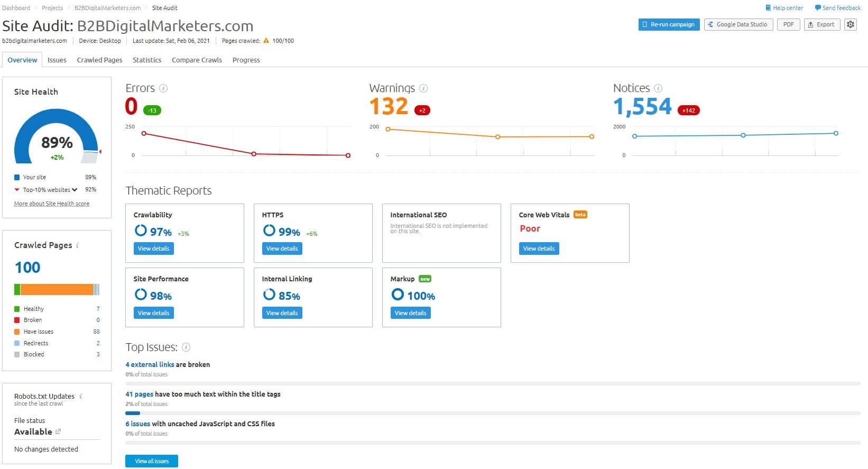Click the Top Issues info icon
Image resolution: width=868 pixels, height=469 pixels.
(x=186, y=347)
